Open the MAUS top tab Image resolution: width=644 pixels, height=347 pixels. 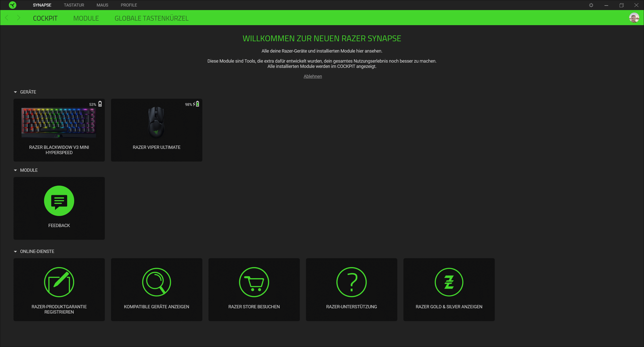click(102, 5)
